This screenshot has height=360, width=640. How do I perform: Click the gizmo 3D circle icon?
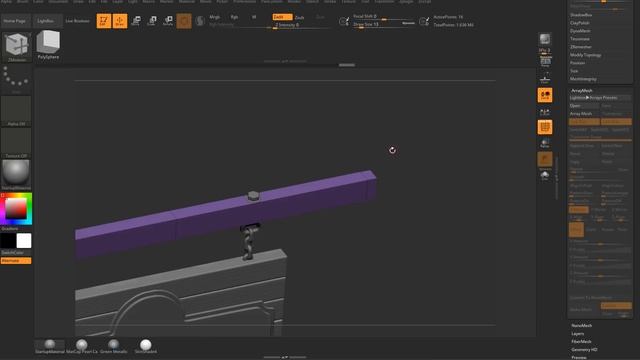184,21
